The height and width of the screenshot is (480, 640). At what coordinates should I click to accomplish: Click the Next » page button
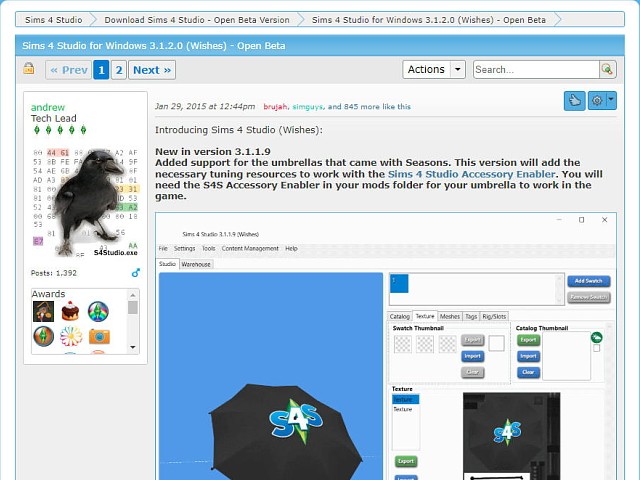(152, 70)
